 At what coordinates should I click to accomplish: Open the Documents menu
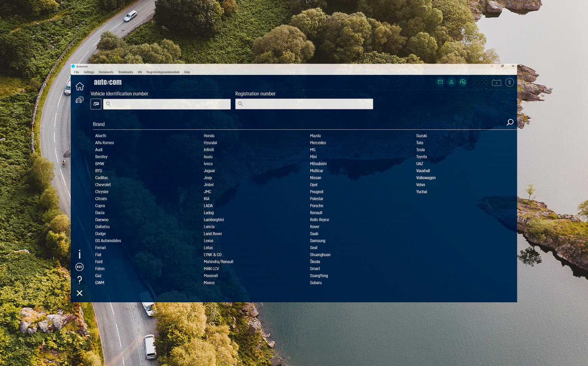[x=106, y=72]
